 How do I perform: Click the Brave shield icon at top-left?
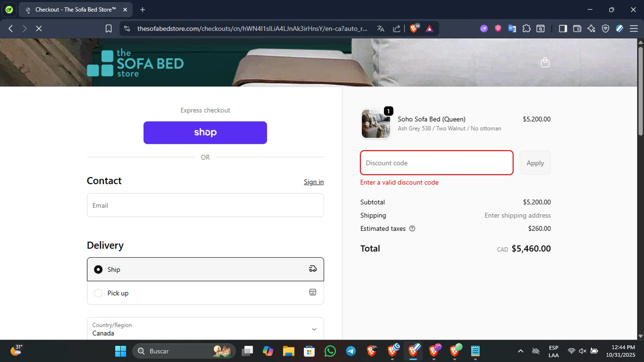tap(9, 9)
